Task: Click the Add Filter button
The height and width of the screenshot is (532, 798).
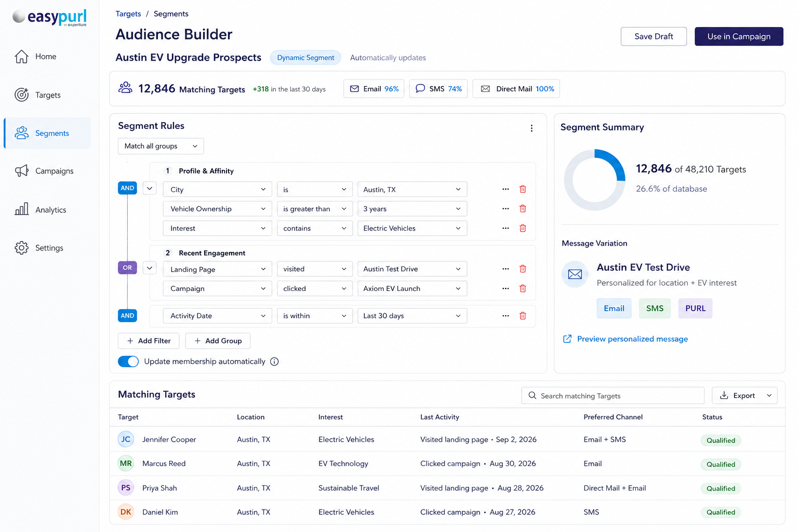Action: (x=149, y=341)
